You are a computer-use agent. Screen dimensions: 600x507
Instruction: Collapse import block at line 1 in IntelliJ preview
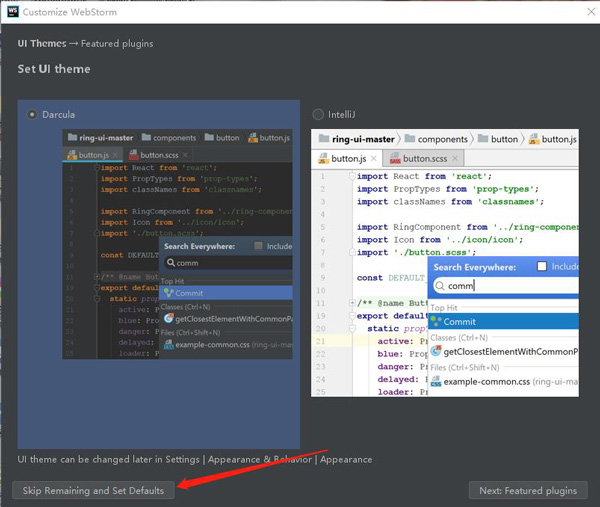click(352, 176)
